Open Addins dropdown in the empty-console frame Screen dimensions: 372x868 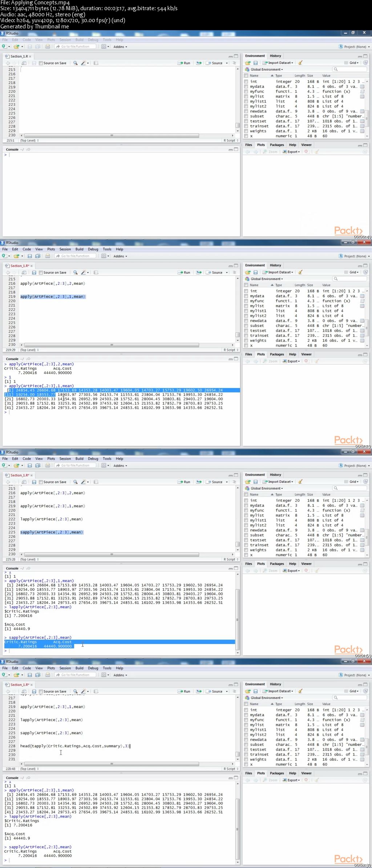(x=120, y=47)
